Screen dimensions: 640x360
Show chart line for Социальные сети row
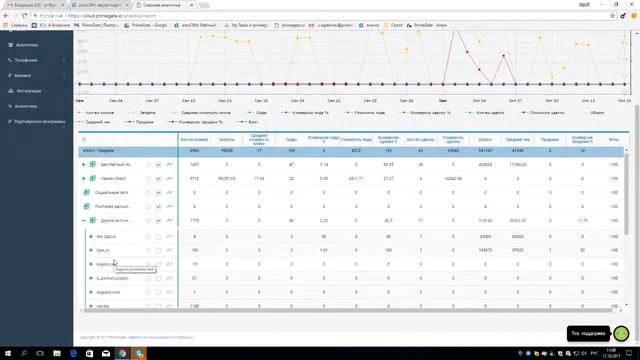(x=169, y=192)
